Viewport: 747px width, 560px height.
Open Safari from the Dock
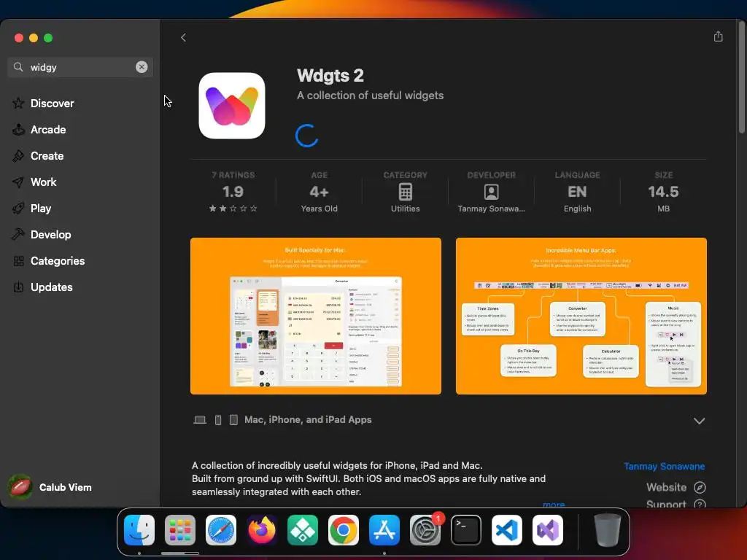221,530
